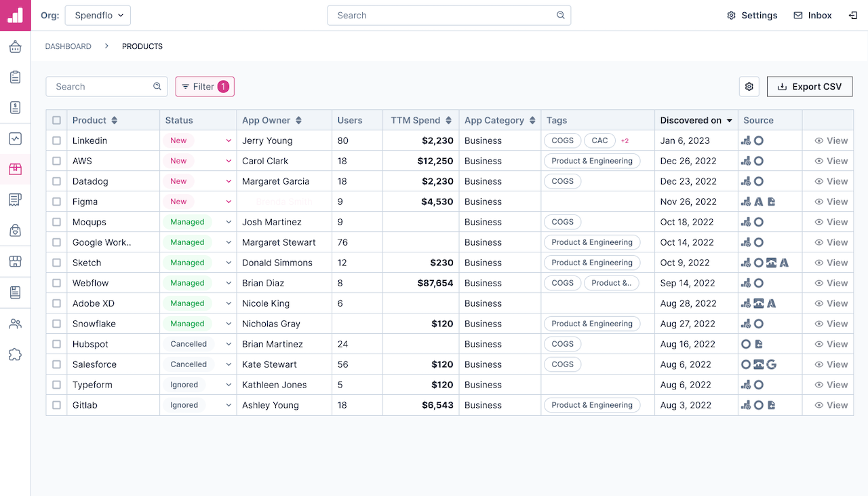Open the saved document sidebar icon

click(15, 292)
